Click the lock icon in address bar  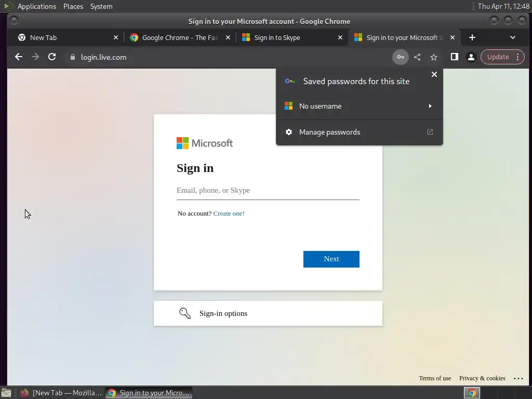click(x=72, y=57)
